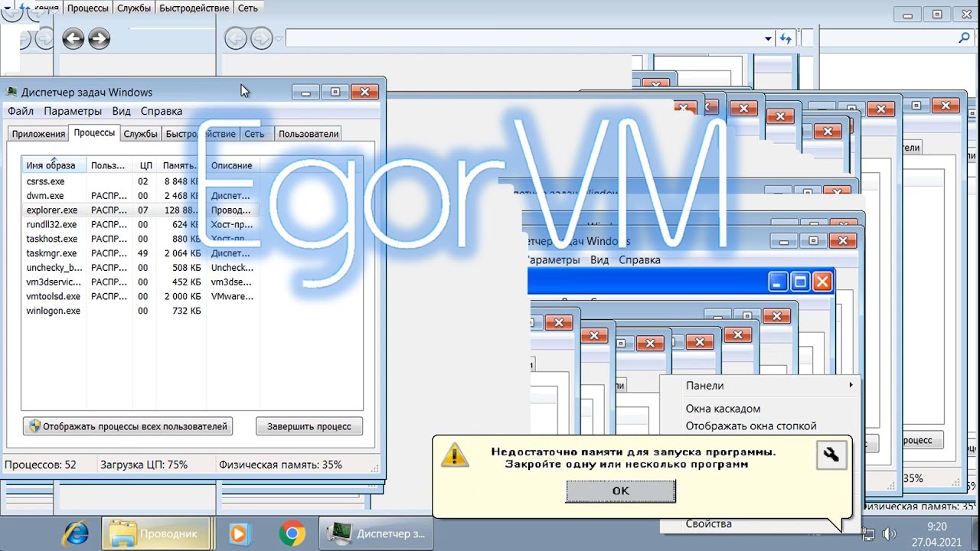
Task: Sort by the Описание column header
Action: point(232,165)
